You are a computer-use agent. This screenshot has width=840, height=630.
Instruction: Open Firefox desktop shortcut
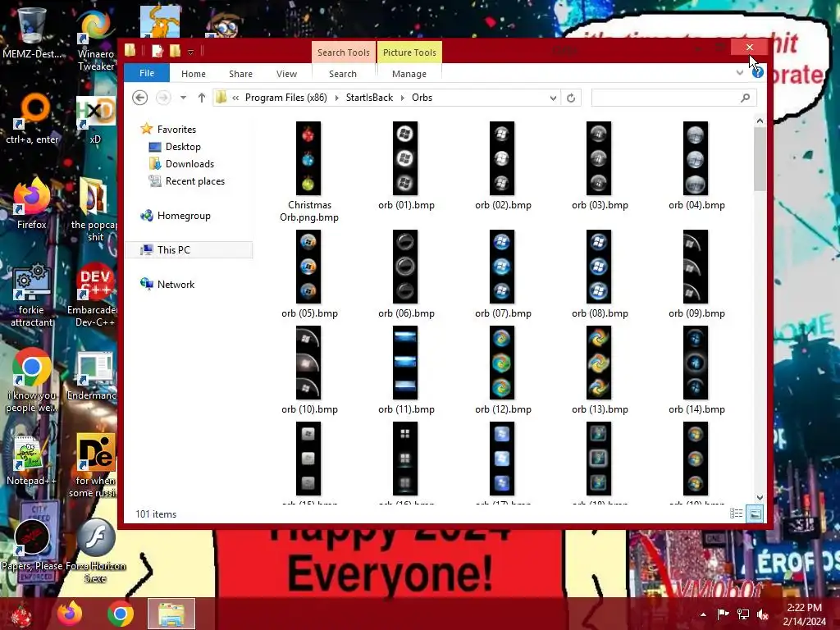pyautogui.click(x=31, y=203)
